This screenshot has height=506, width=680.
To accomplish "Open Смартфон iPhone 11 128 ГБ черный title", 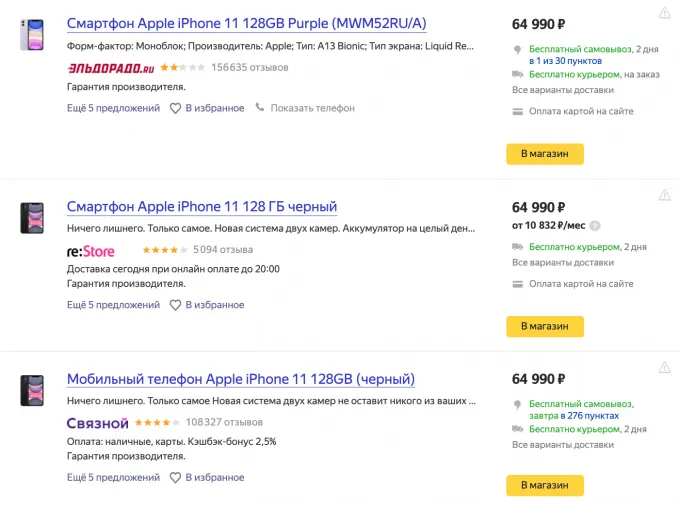I will 202,207.
